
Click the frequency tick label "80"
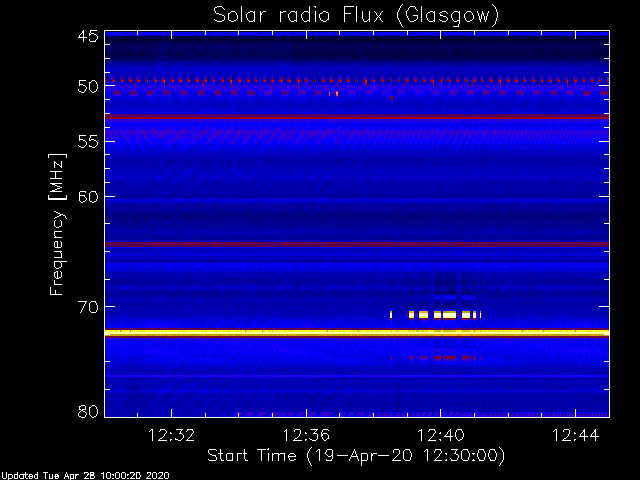[x=88, y=411]
